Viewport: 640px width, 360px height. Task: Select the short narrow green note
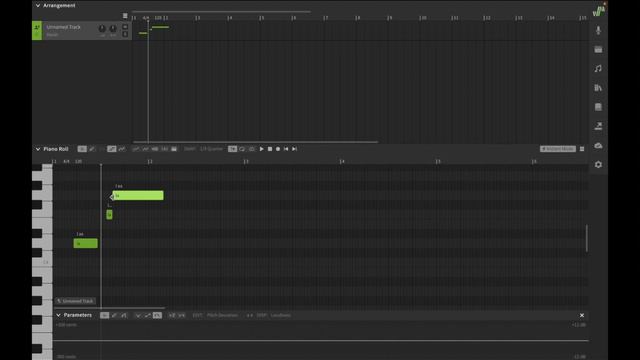(x=109, y=215)
